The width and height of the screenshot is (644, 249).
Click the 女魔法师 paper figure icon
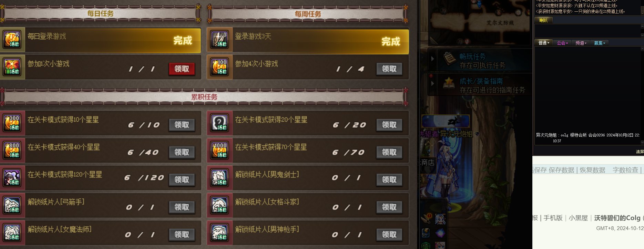click(x=12, y=232)
